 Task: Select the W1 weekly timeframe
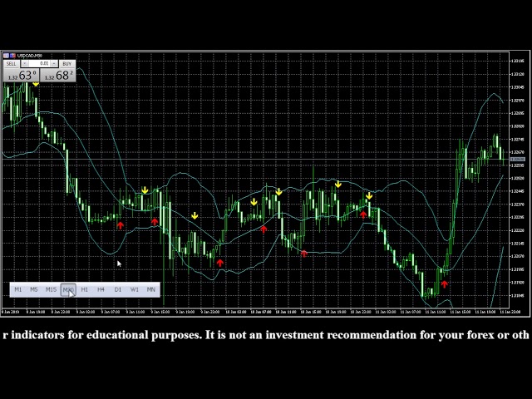point(135,289)
